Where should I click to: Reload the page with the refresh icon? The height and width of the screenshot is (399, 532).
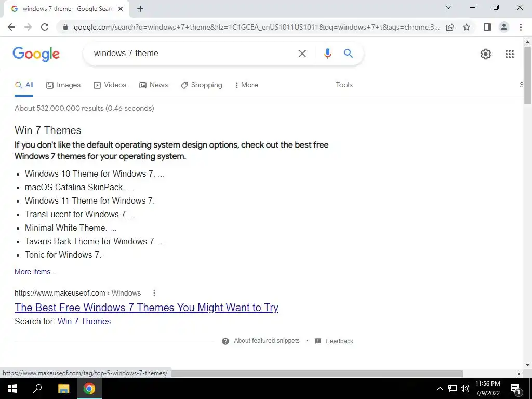point(45,27)
